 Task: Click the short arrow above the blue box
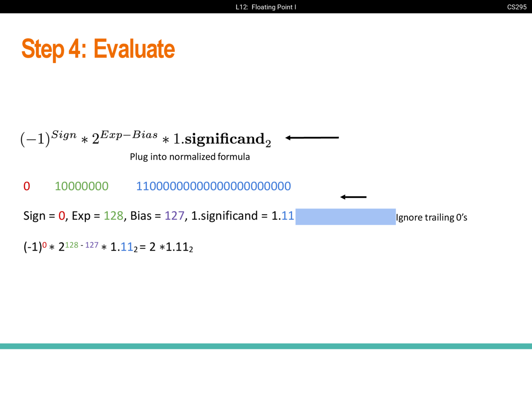pos(353,197)
